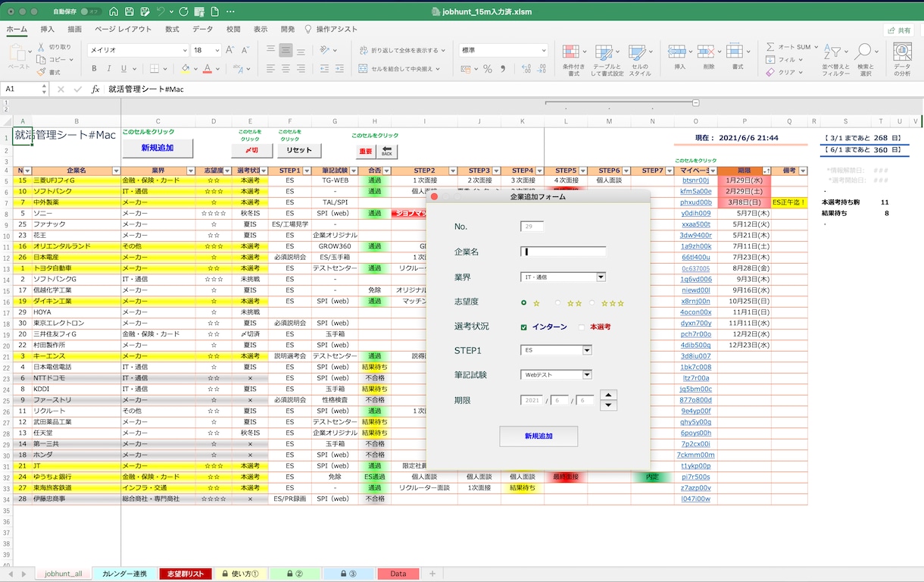Screen dimensions: 924x582
Task: Increase date with form up spinner arrow
Action: 608,395
